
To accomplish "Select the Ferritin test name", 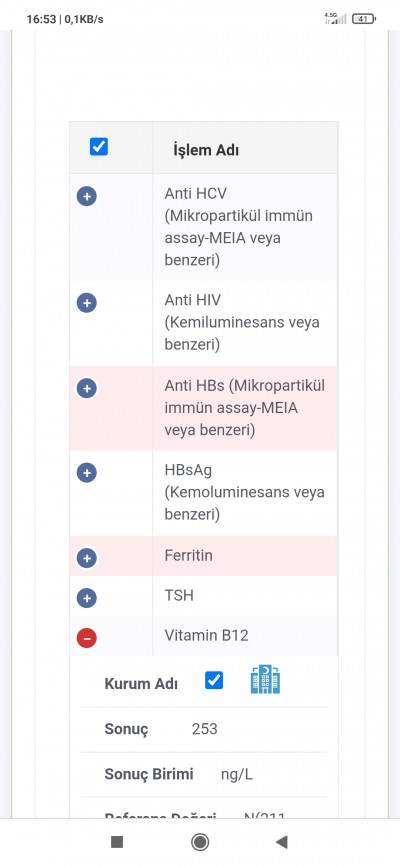I will coord(188,556).
